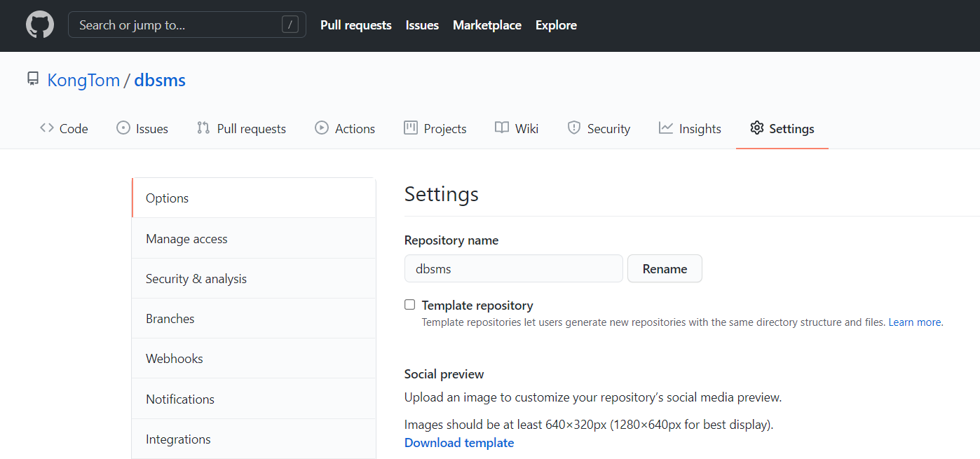The width and height of the screenshot is (980, 459).
Task: Click the slash shortcut icon in search box
Action: 290,25
